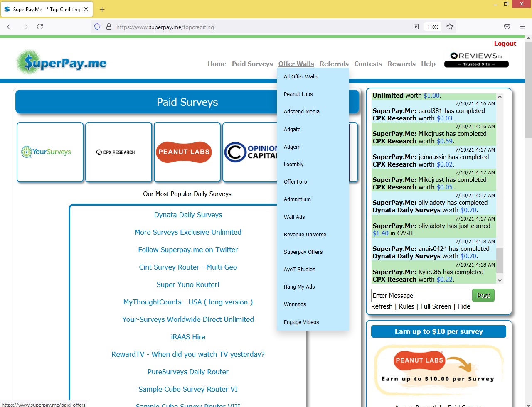The width and height of the screenshot is (532, 407).
Task: Open the Referrals nav item
Action: (x=334, y=64)
